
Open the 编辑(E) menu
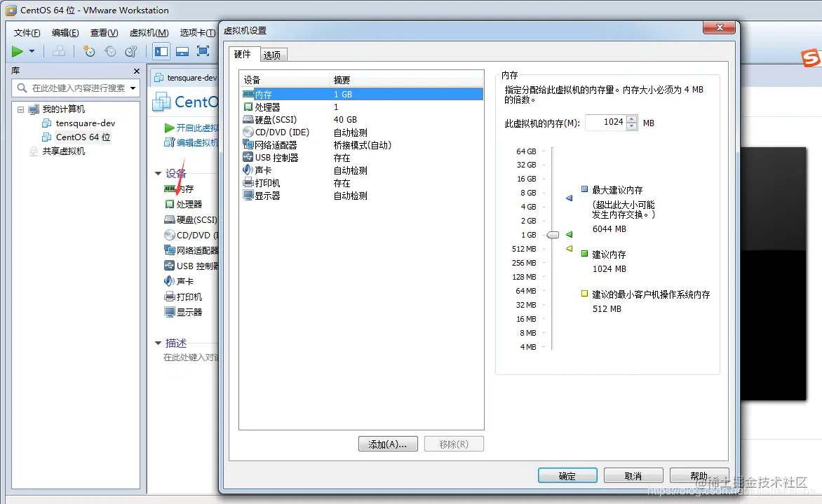[65, 33]
